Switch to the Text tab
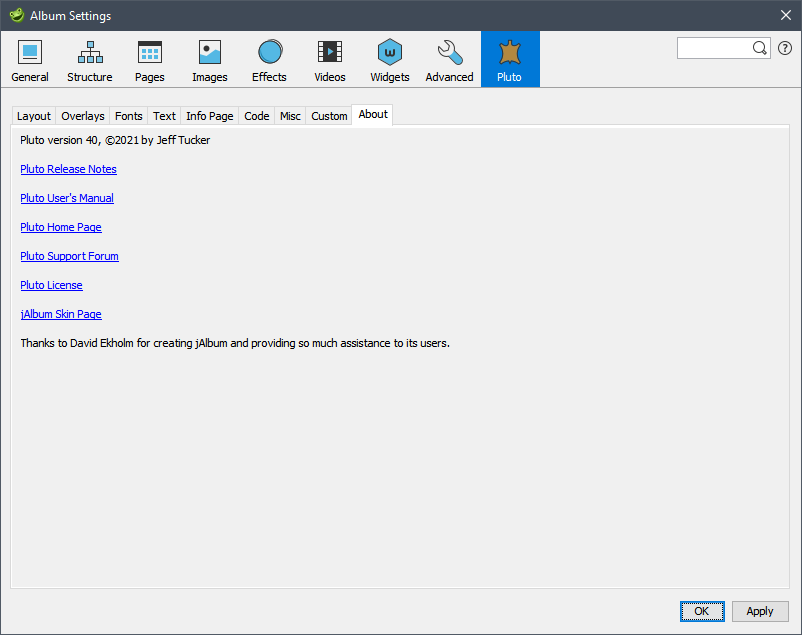This screenshot has height=635, width=802. [164, 116]
